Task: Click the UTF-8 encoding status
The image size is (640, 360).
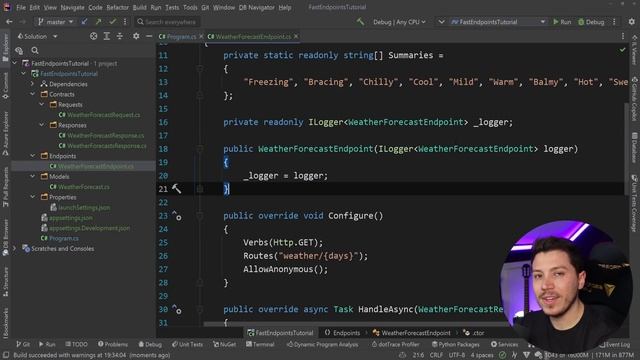Action: pyautogui.click(x=456, y=355)
